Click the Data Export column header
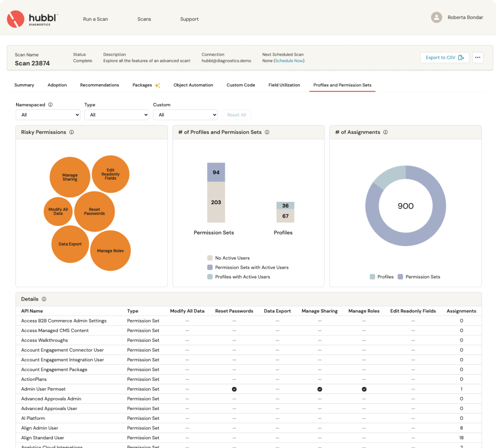 [277, 311]
